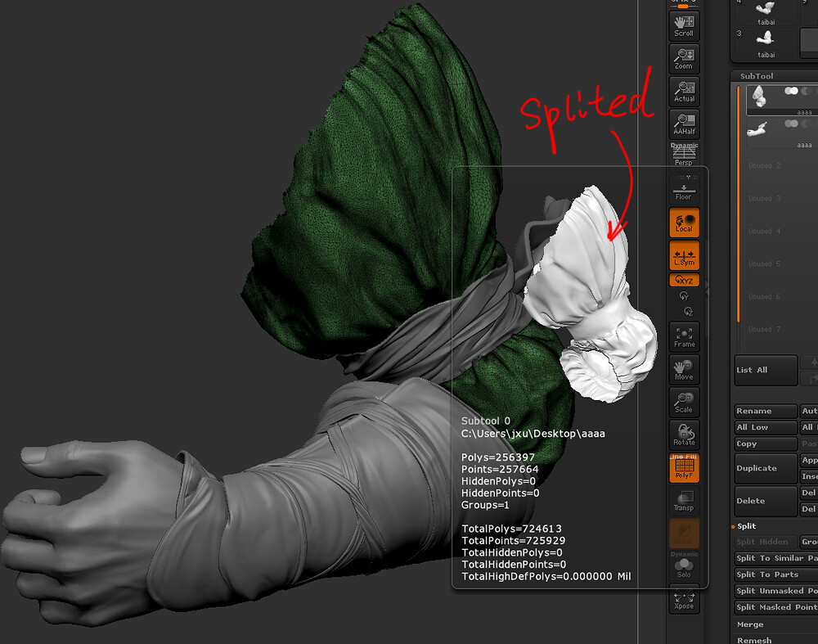Toggle the subtract mode on arm subtool
Image resolution: width=818 pixels, height=644 pixels.
click(x=807, y=124)
